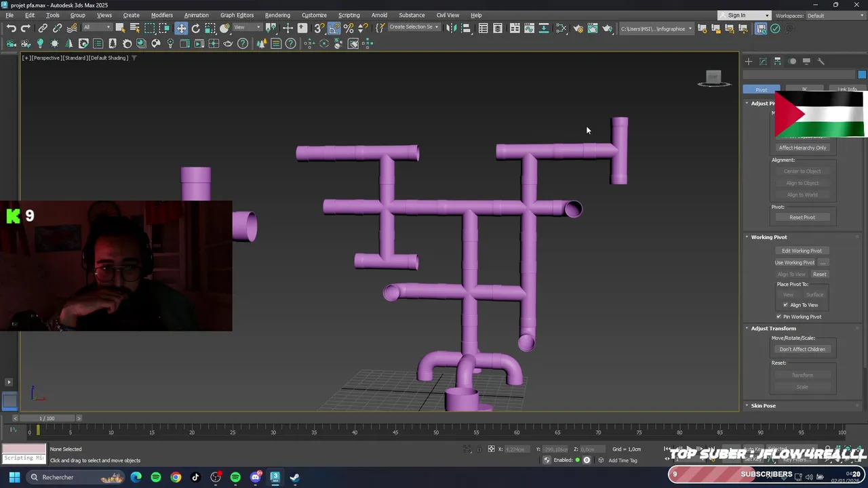Activate the Select and Scale tool
This screenshot has height=488, width=868.
pyautogui.click(x=210, y=28)
